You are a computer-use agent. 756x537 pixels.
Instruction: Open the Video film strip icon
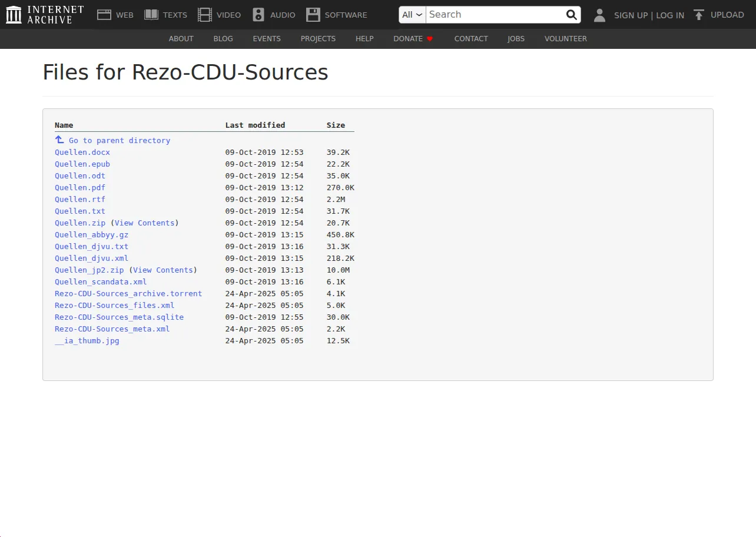click(x=205, y=15)
